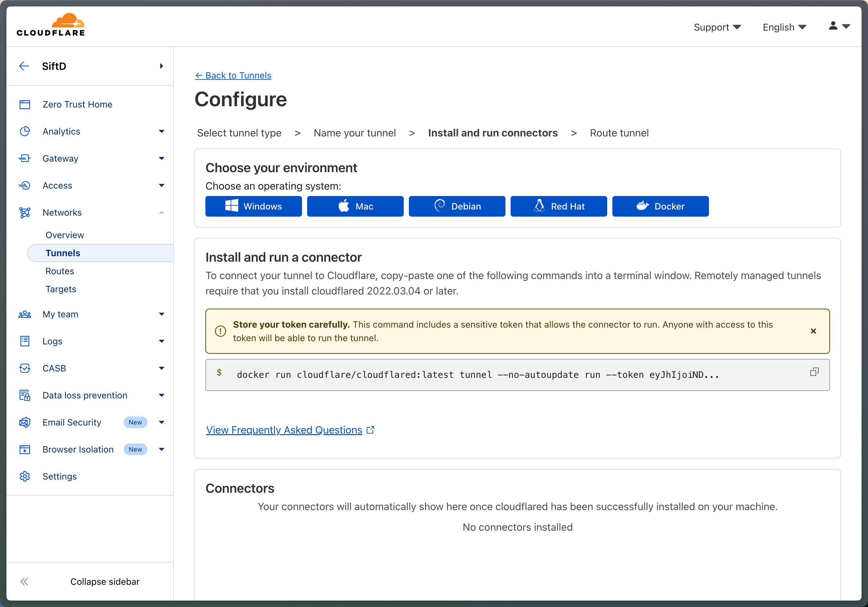
Task: Open the English language dropdown
Action: (784, 27)
